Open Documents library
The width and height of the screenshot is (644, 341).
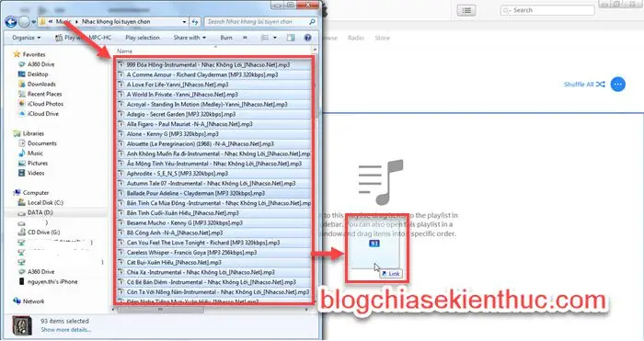pos(42,143)
